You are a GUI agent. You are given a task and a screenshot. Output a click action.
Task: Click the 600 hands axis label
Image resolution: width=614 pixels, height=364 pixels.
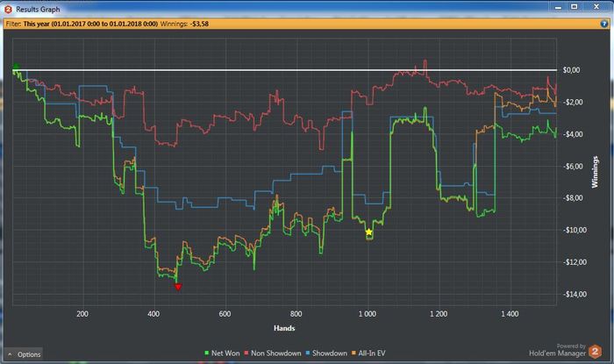tap(225, 314)
